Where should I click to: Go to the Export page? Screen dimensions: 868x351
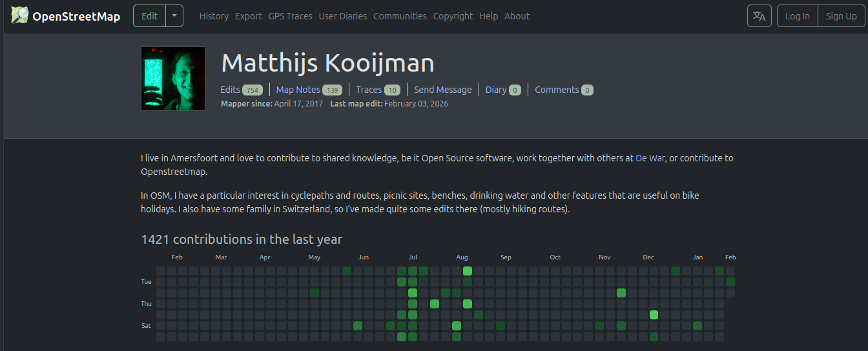[x=248, y=16]
